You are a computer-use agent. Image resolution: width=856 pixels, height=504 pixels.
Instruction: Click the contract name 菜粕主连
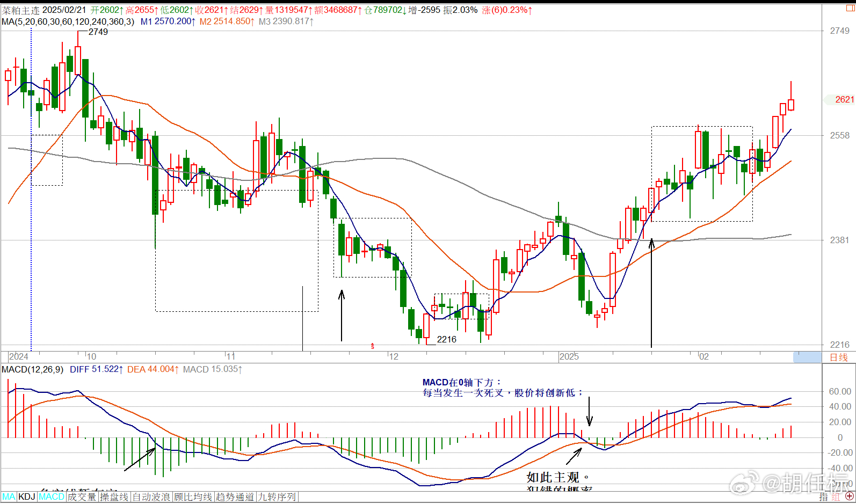20,10
